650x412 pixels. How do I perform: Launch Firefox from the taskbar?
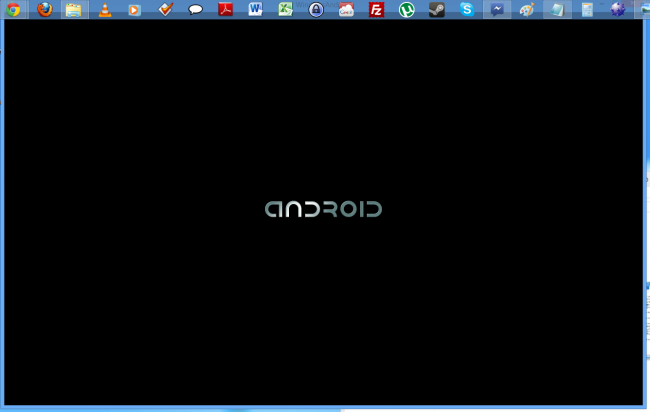[x=45, y=9]
